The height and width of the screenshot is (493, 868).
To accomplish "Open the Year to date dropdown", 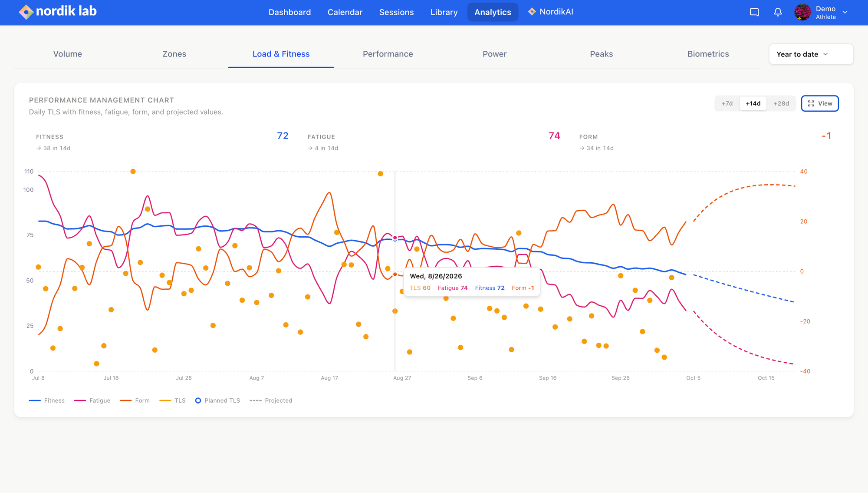I will pyautogui.click(x=811, y=54).
